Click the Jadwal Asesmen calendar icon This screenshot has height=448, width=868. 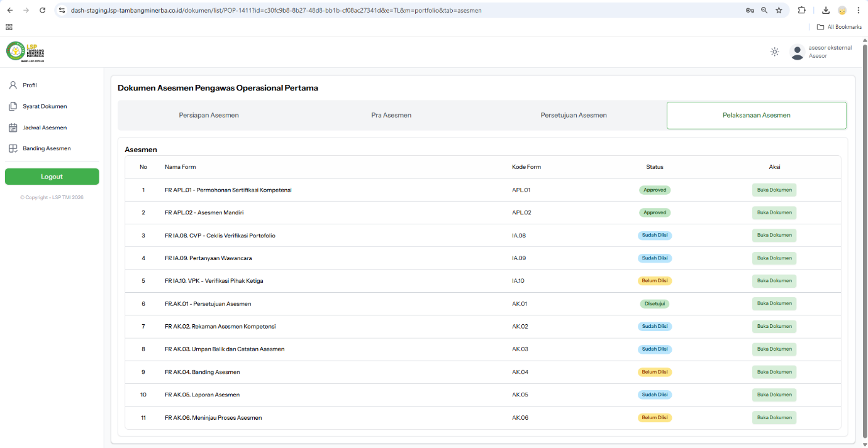[13, 128]
